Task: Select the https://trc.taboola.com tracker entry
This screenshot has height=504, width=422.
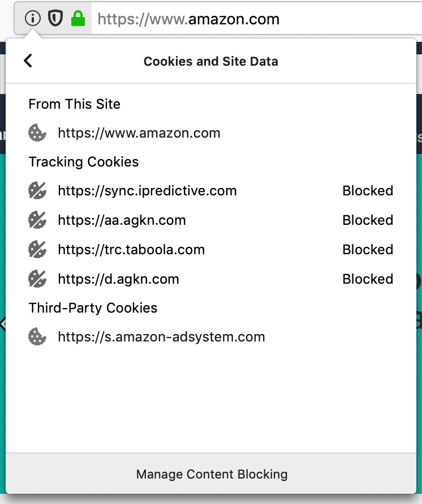Action: click(x=131, y=250)
